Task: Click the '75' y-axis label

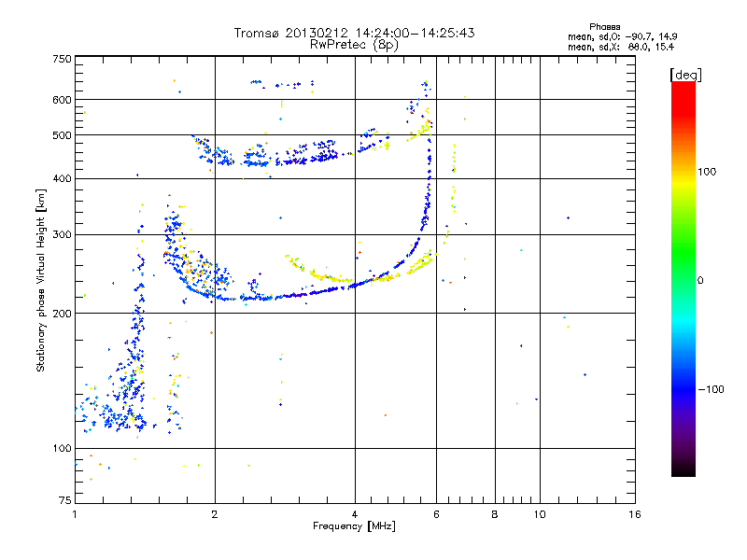Action: pyautogui.click(x=65, y=500)
